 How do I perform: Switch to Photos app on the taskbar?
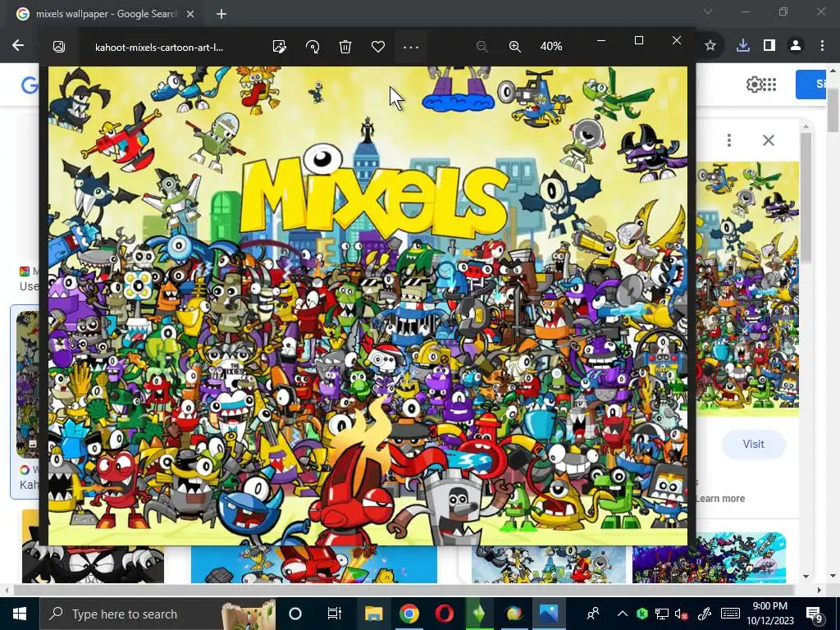point(549,614)
